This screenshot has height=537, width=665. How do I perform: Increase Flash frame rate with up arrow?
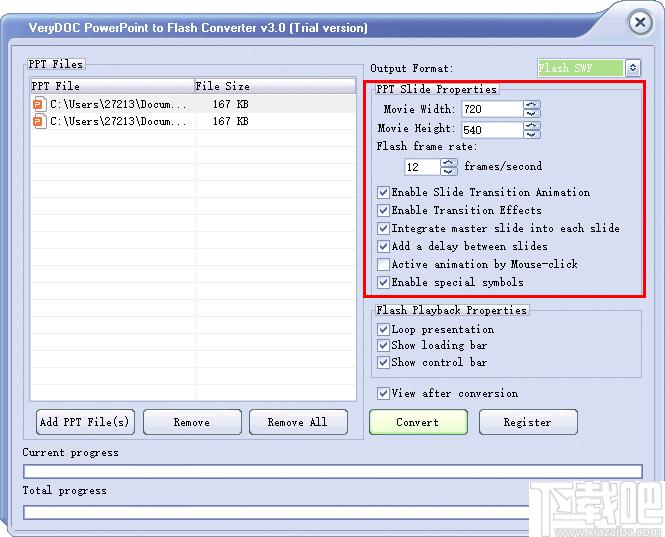click(x=449, y=163)
